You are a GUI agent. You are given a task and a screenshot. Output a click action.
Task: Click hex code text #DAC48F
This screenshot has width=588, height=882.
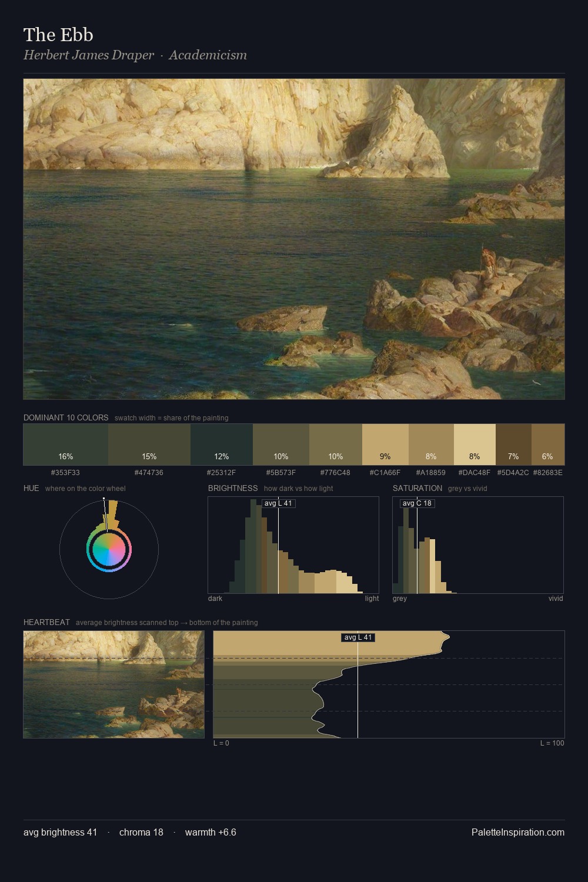click(475, 473)
